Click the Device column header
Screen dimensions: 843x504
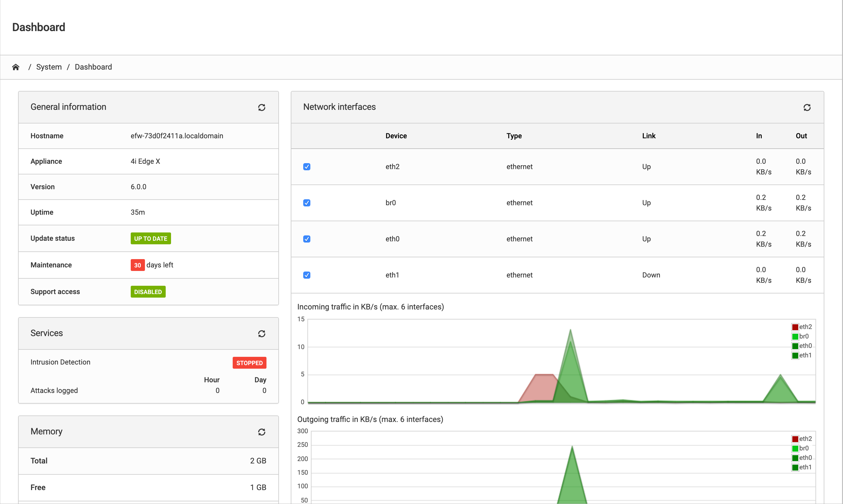pos(396,136)
